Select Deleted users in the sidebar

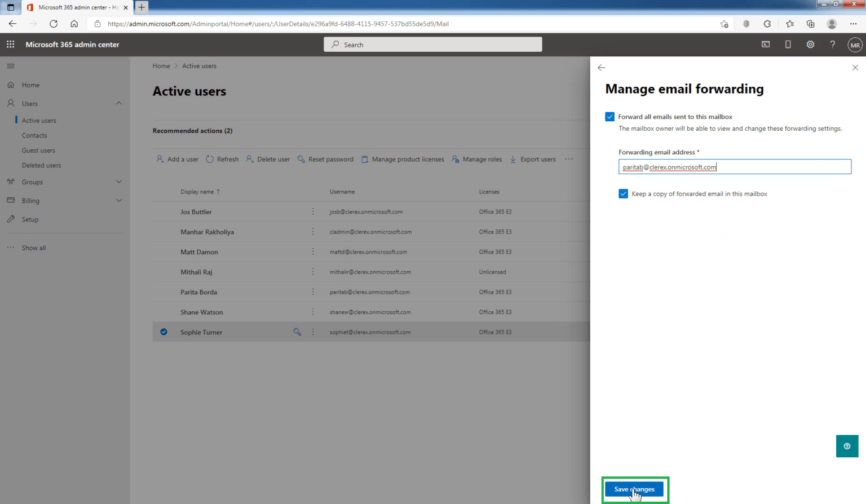click(x=41, y=165)
